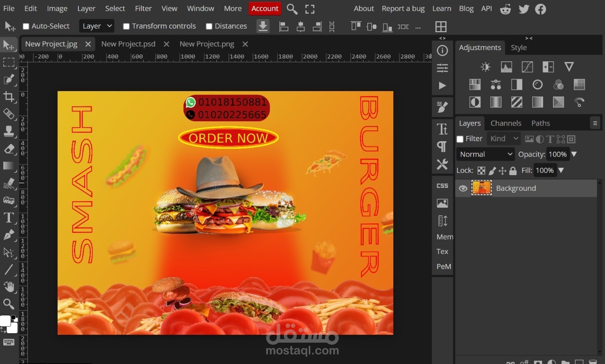Open the Actions play panel
The height and width of the screenshot is (364, 605).
click(442, 85)
